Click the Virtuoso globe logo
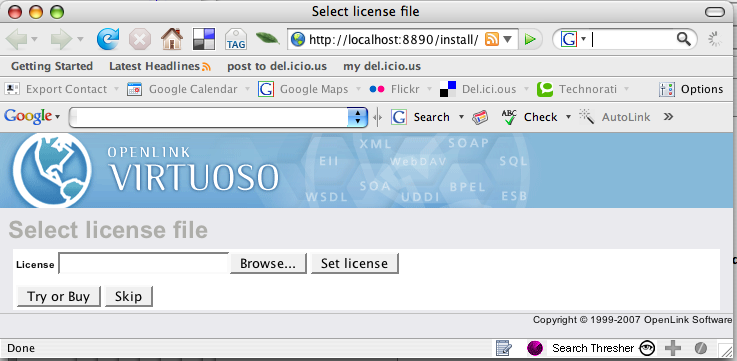The image size is (737, 361). (52, 170)
